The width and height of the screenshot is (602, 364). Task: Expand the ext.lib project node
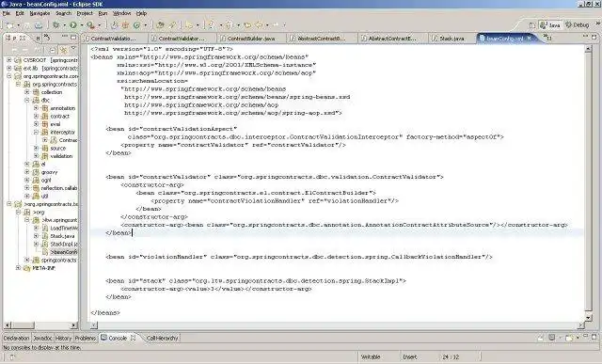click(x=8, y=69)
